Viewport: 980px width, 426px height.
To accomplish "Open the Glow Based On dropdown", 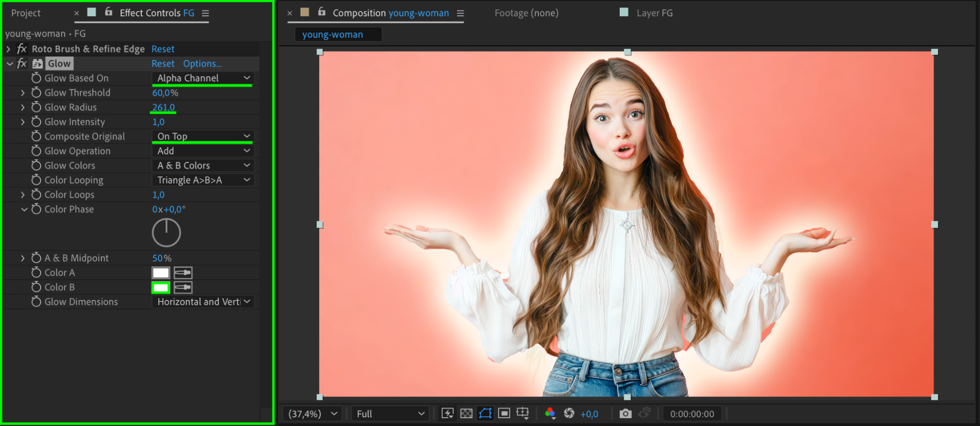I will (x=203, y=78).
